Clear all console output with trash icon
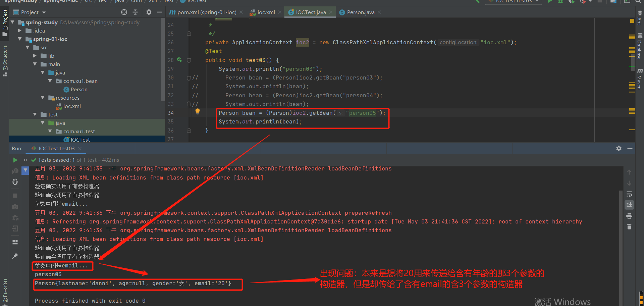Image resolution: width=644 pixels, height=306 pixels. 629,227
